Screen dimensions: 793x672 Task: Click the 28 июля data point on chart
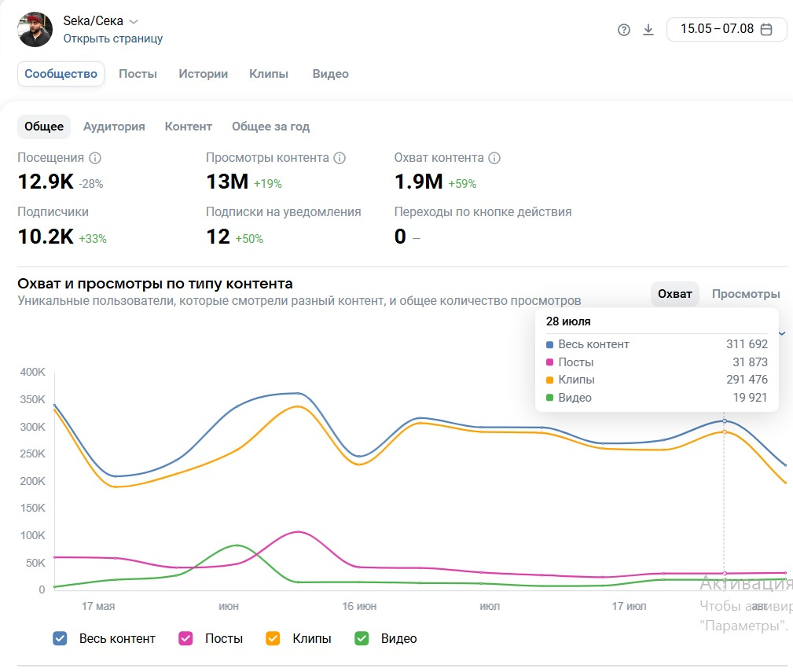(724, 421)
